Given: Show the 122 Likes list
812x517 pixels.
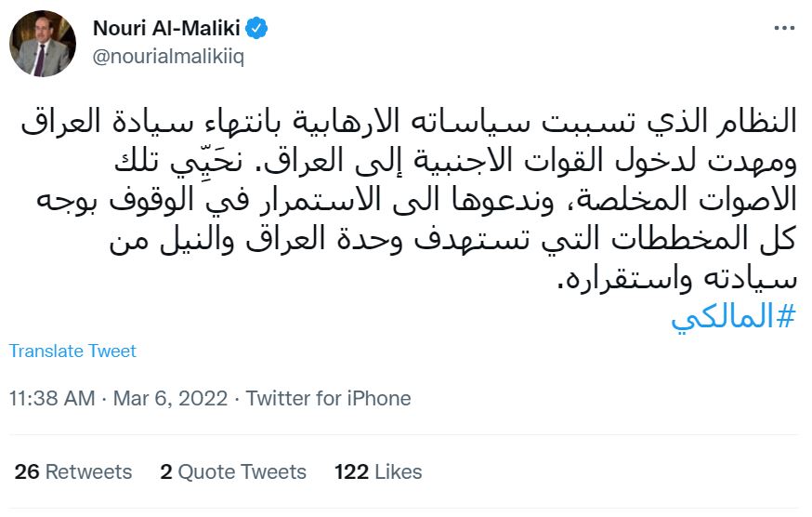Looking at the screenshot, I should 378,471.
